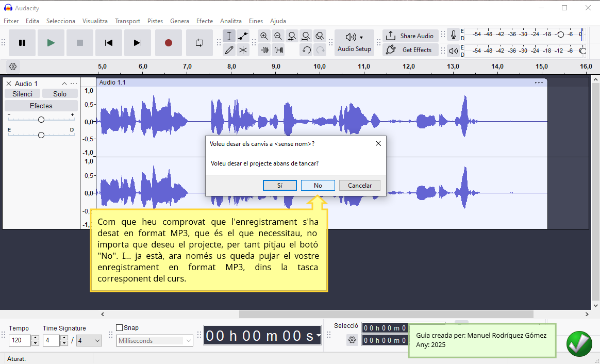Adjust the playback level slider knob
Image resolution: width=600 pixels, height=364 pixels.
tap(583, 51)
